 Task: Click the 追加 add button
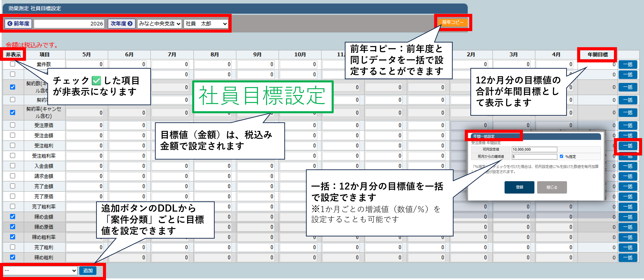[88, 271]
